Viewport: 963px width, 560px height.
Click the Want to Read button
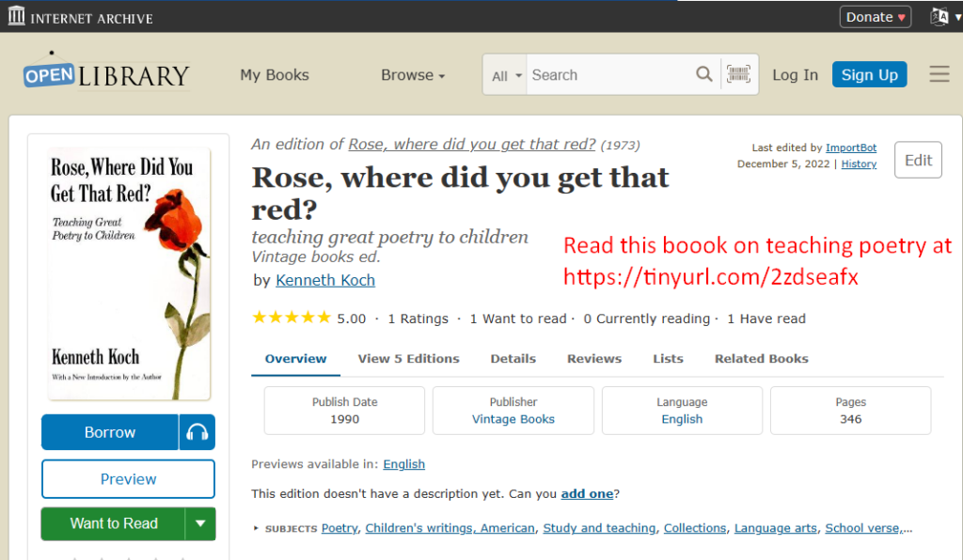114,523
